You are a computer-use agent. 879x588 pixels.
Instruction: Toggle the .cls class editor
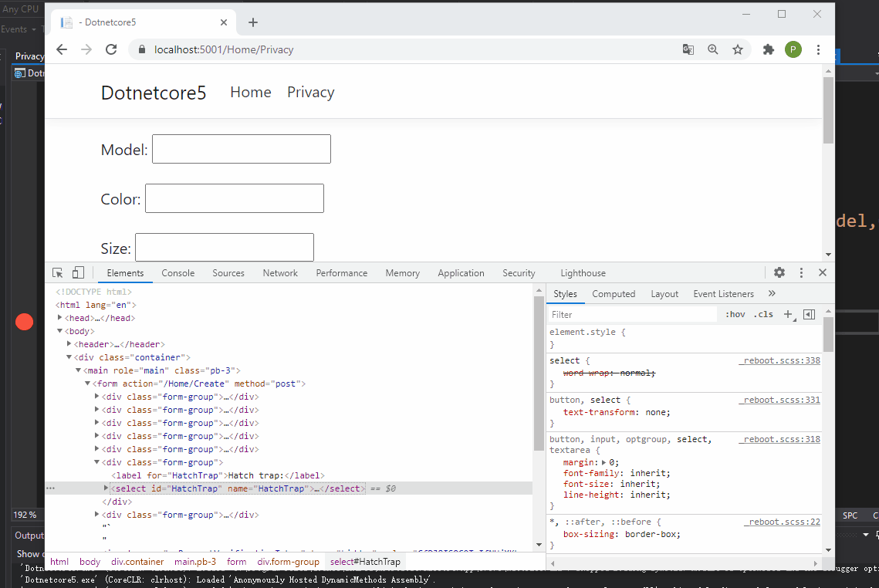click(763, 314)
